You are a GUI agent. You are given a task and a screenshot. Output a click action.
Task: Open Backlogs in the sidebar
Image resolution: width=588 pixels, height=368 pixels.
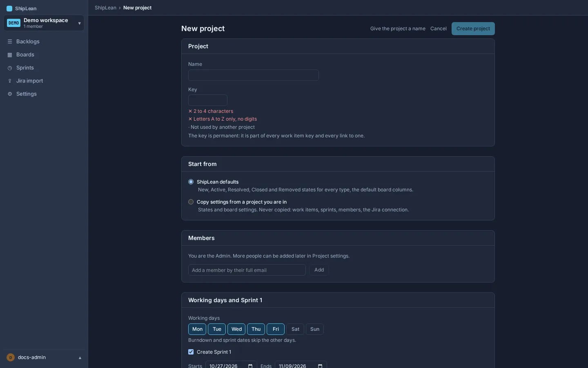(x=44, y=42)
